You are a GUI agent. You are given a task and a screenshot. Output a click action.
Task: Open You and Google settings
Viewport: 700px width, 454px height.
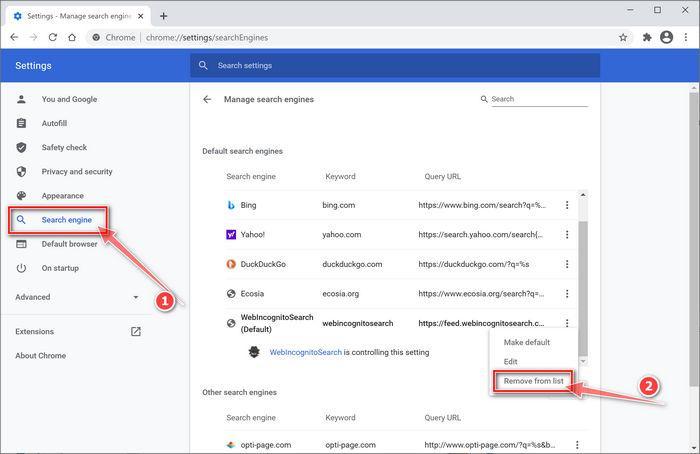click(69, 99)
